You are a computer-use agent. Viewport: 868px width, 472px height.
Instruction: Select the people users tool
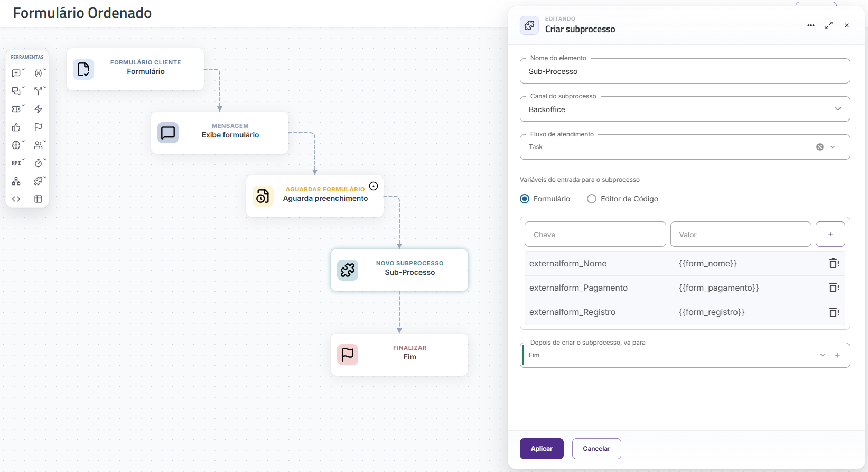point(39,145)
